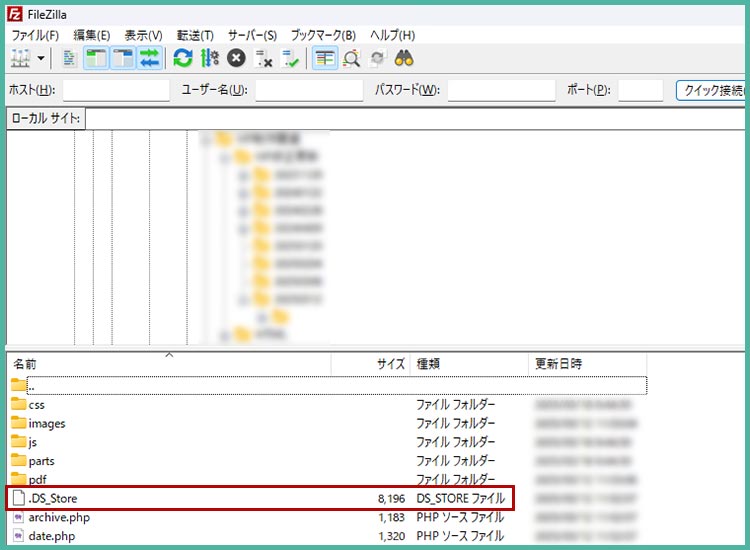Screen dimensions: 750x550
Task: Click the クイック接続 button
Action: (712, 90)
